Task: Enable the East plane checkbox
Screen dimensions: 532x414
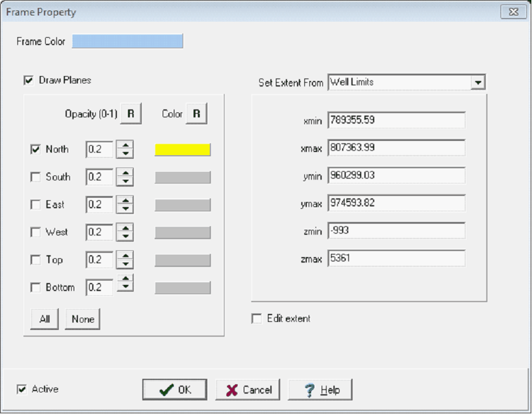Action: tap(35, 205)
